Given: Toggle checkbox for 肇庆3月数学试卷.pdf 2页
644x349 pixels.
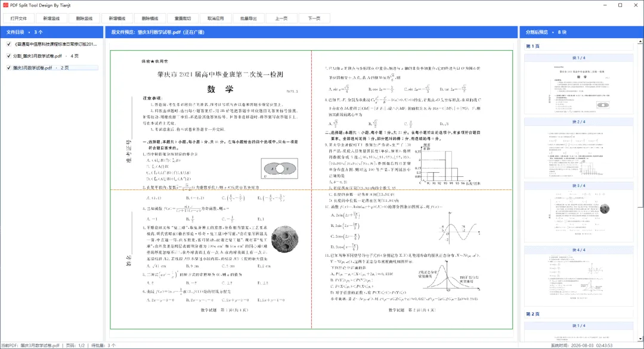Looking at the screenshot, I should tap(8, 68).
